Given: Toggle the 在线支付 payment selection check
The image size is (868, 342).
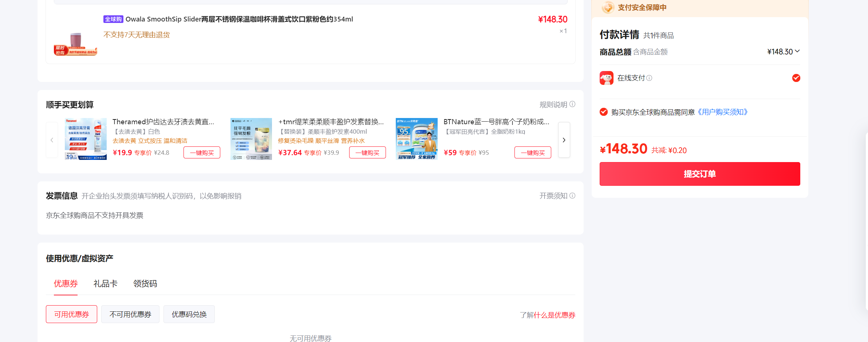Looking at the screenshot, I should tap(796, 78).
